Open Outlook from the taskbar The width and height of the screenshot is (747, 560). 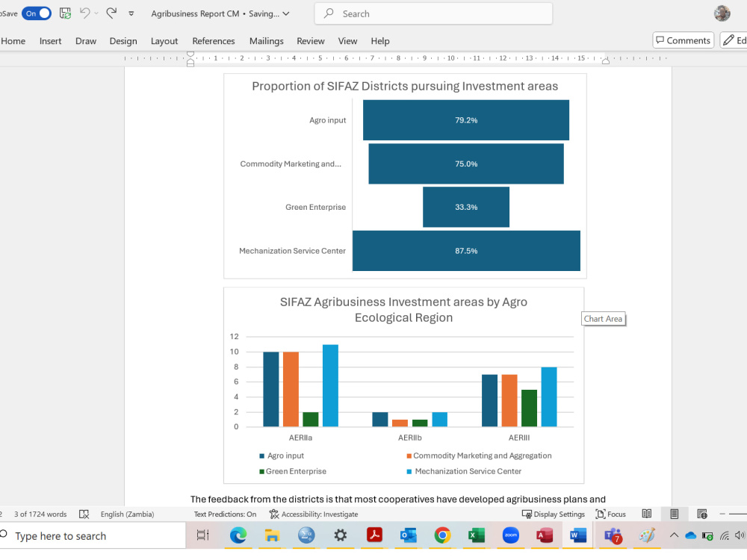click(x=409, y=535)
